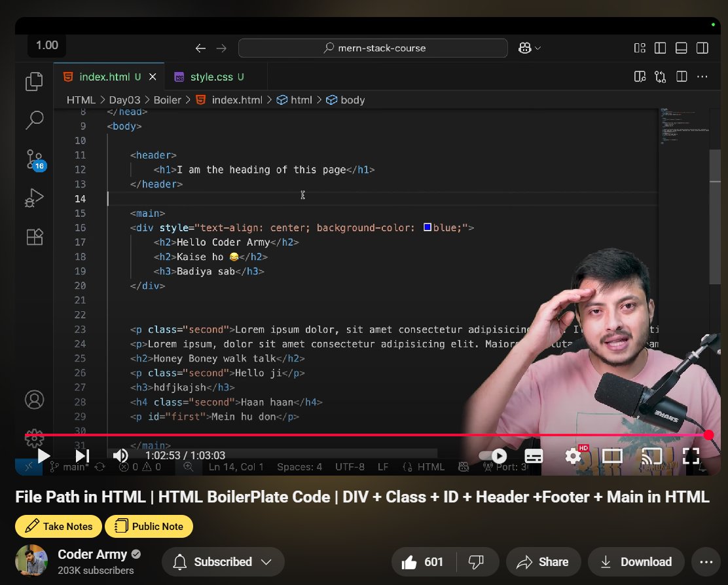This screenshot has width=728, height=585.
Task: Toggle subtitles/closed captions
Action: (534, 456)
